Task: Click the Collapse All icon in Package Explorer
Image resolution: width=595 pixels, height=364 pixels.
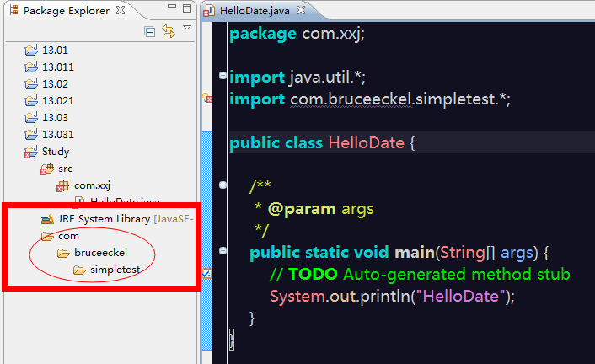Action: (150, 31)
